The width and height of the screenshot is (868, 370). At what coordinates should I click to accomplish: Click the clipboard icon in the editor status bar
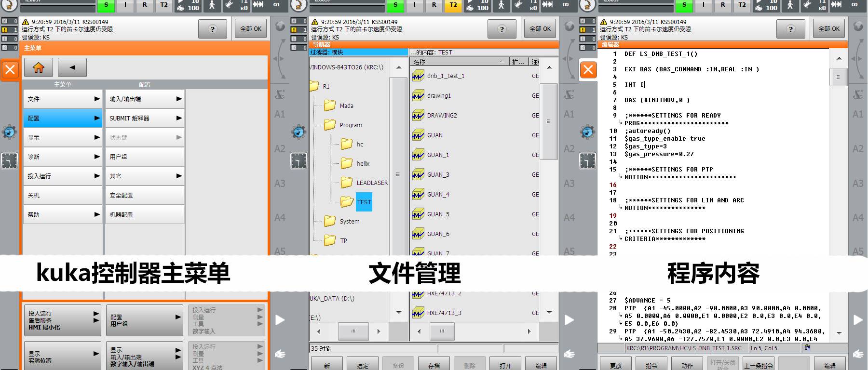point(807,348)
